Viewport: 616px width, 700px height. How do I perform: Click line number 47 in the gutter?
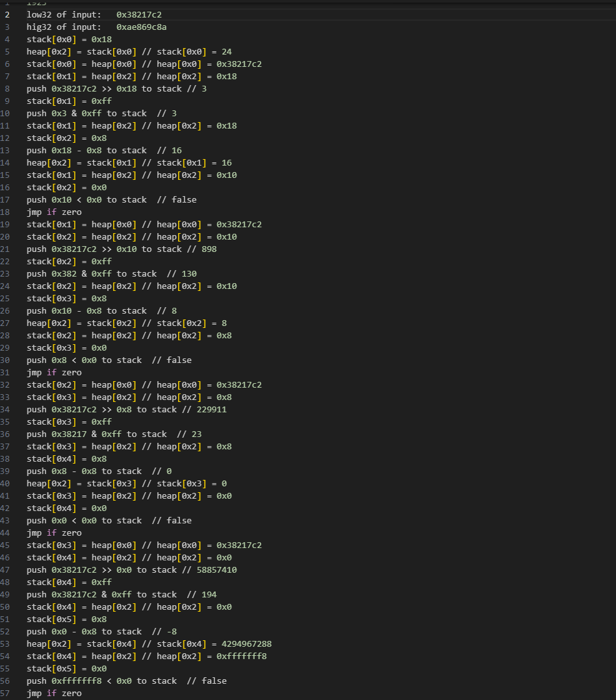pyautogui.click(x=5, y=569)
